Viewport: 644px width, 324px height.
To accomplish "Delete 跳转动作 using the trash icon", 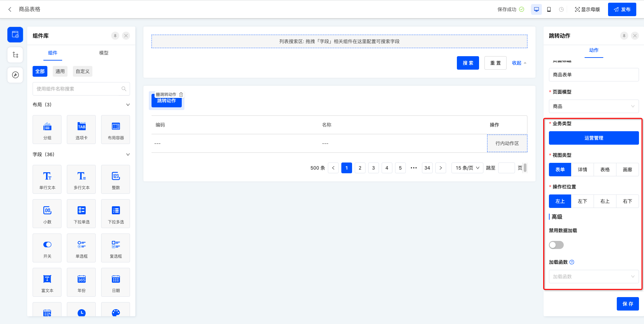I will click(181, 95).
